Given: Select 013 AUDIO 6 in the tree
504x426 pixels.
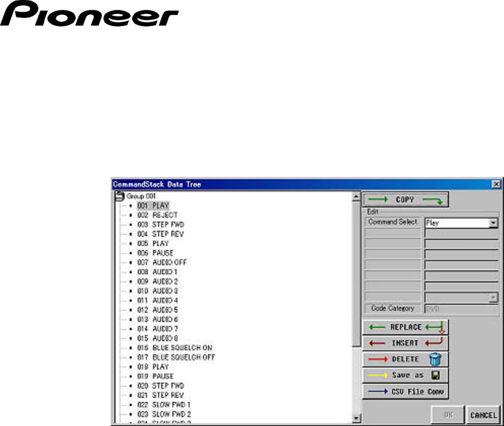Looking at the screenshot, I should pyautogui.click(x=158, y=319).
